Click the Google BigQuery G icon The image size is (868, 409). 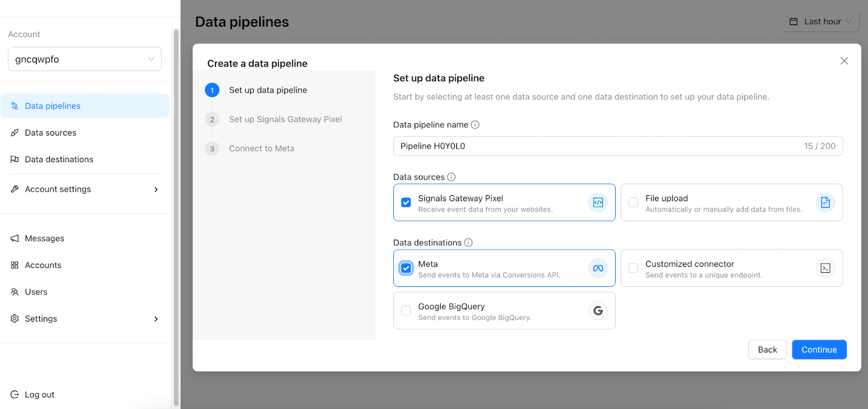pyautogui.click(x=598, y=311)
